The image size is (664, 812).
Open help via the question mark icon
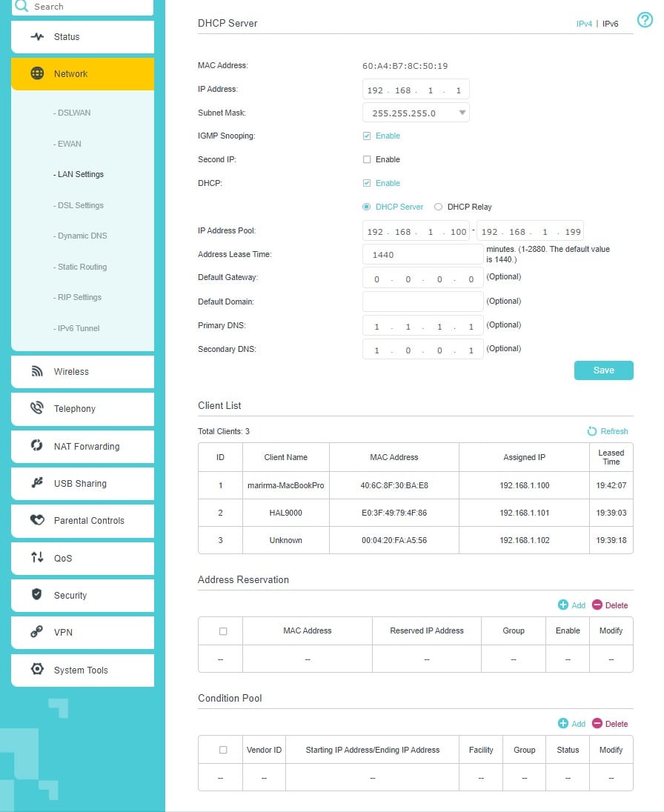coord(645,20)
